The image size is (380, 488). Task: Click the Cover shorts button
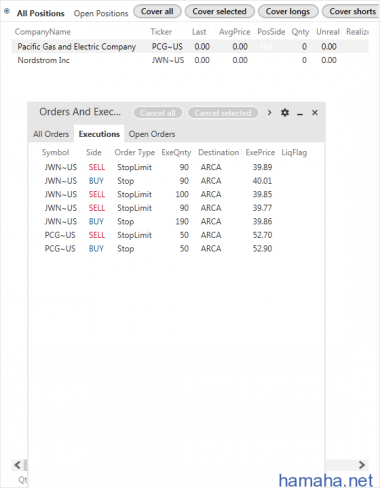click(x=352, y=12)
